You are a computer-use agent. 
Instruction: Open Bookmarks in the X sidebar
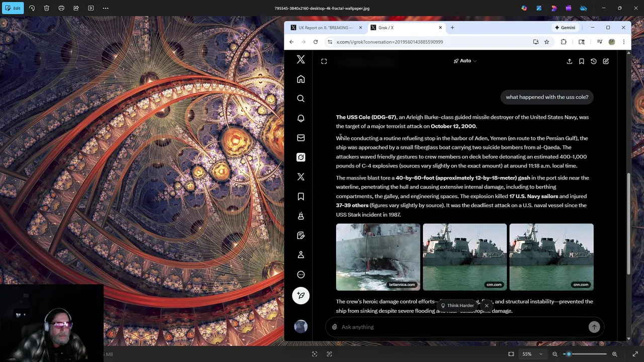click(x=301, y=197)
